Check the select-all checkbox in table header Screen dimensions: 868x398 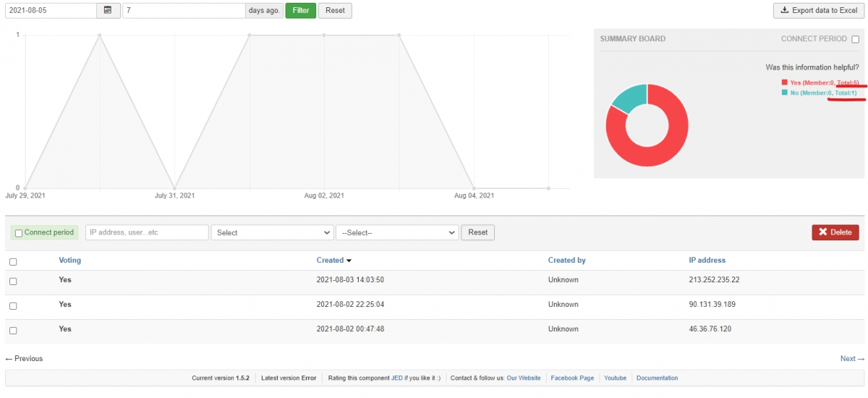pyautogui.click(x=13, y=262)
